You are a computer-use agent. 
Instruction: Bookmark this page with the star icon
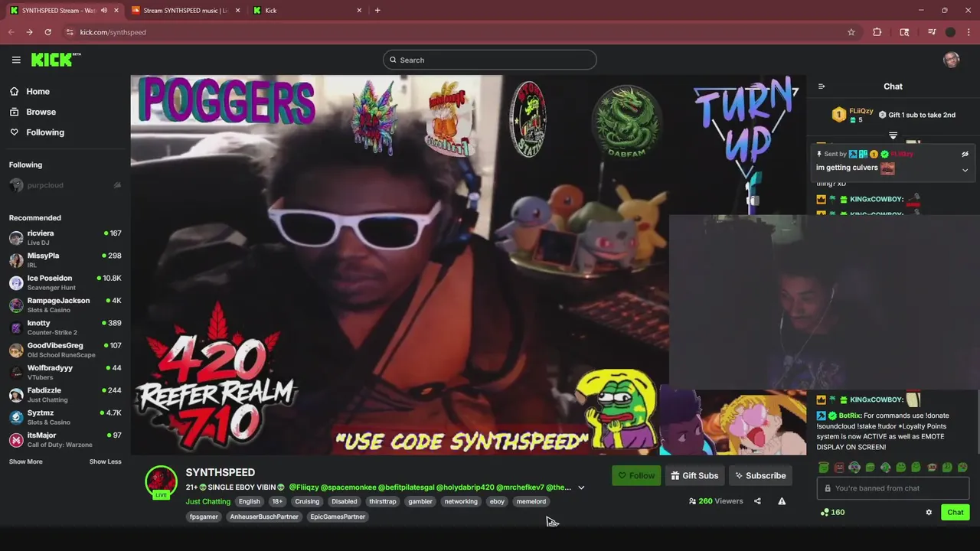point(851,32)
